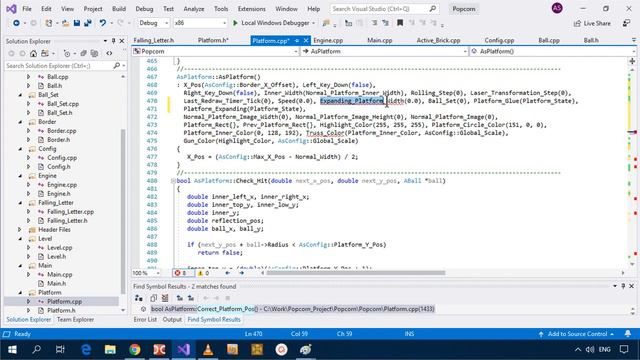The width and height of the screenshot is (640, 360).
Task: Toggle Show All Files in Solution Explorer
Action: pos(94,53)
